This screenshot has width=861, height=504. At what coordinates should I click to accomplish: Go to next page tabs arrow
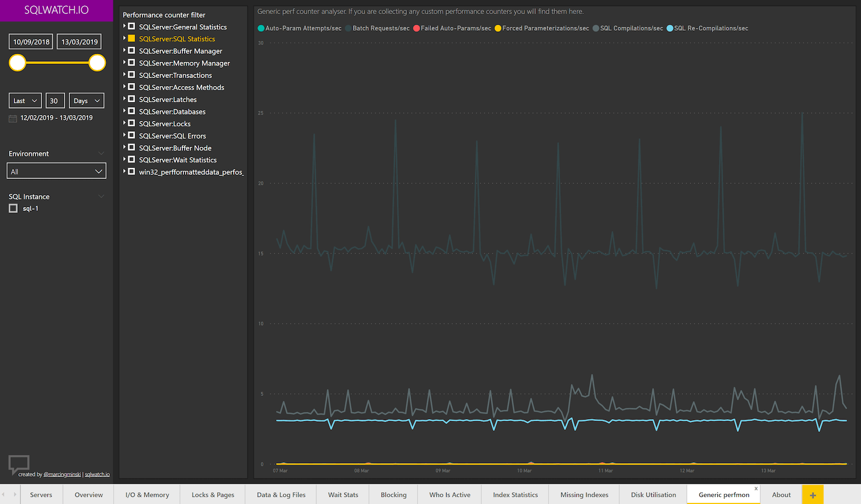(15, 494)
